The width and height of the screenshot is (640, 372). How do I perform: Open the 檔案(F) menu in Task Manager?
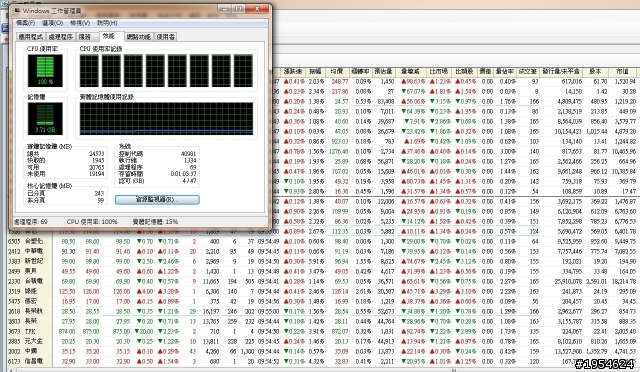click(26, 23)
